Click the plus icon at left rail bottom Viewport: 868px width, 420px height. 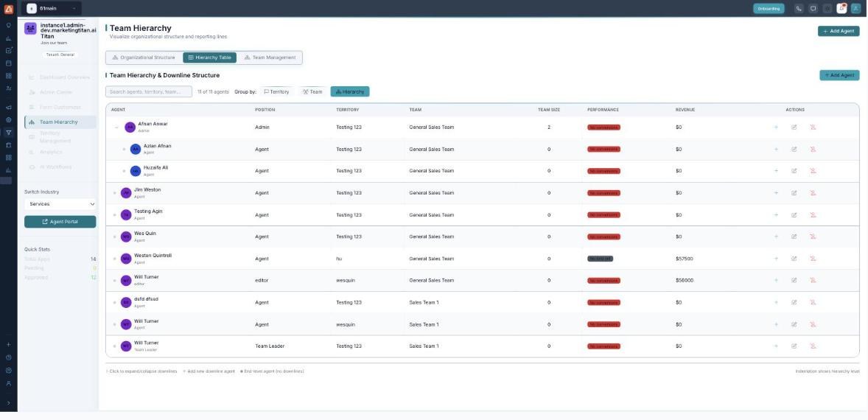pos(8,345)
